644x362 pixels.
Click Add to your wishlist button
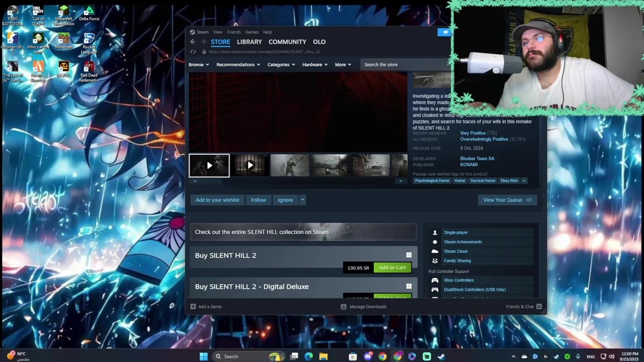[217, 200]
